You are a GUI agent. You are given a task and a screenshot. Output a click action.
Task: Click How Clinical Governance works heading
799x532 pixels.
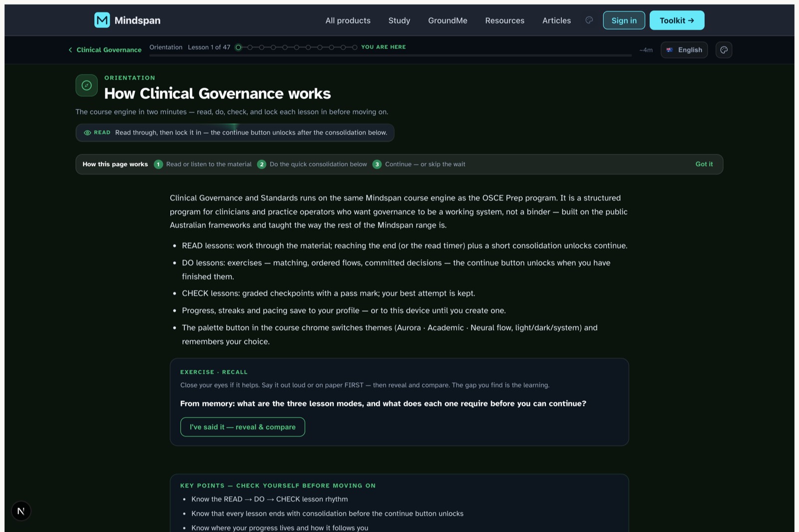pos(217,93)
